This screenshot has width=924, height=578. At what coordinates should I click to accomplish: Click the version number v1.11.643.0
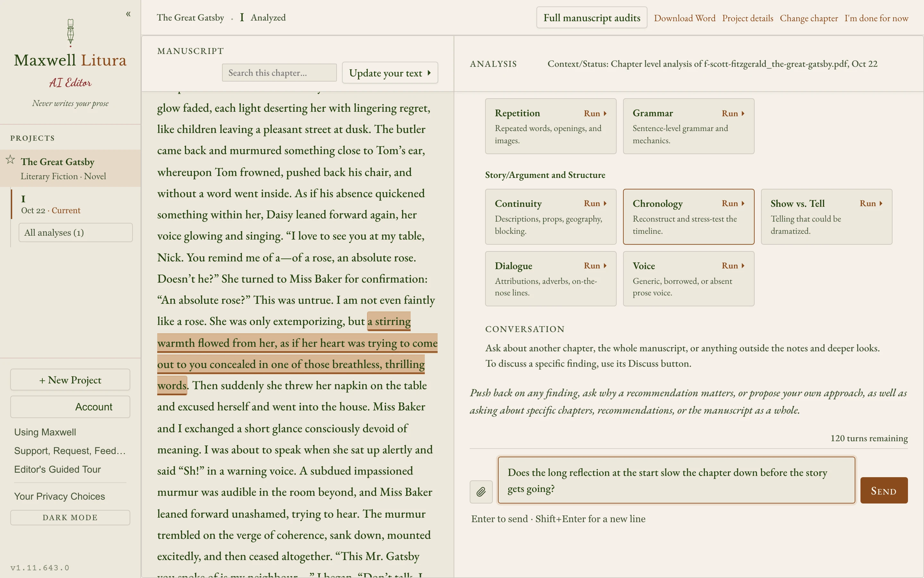coord(40,568)
